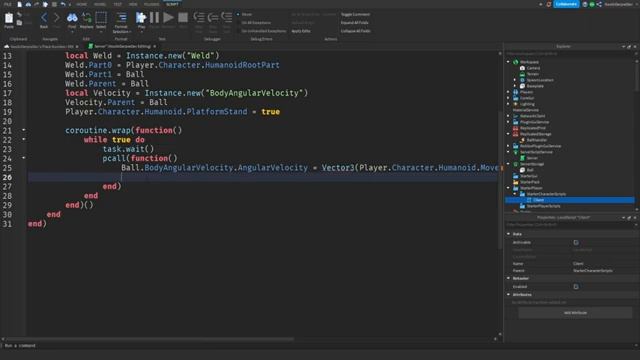Click the Collaborate button
This screenshot has width=640, height=360.
(566, 4)
